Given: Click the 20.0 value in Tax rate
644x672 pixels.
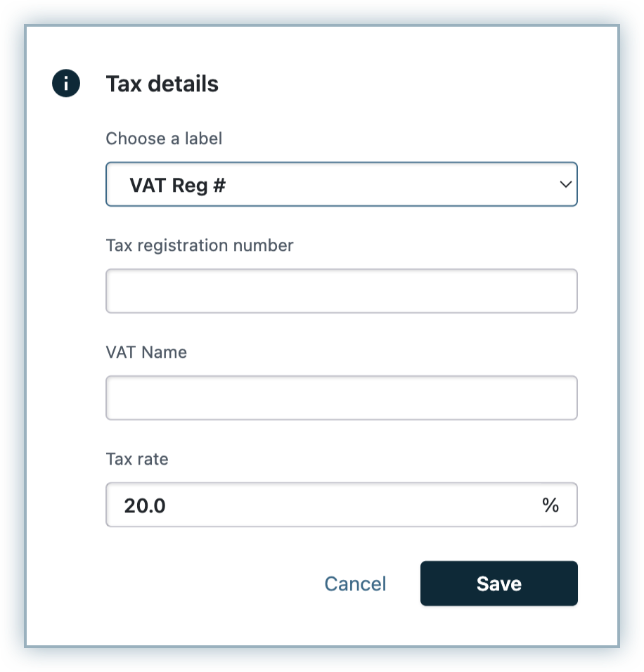Looking at the screenshot, I should click(145, 505).
